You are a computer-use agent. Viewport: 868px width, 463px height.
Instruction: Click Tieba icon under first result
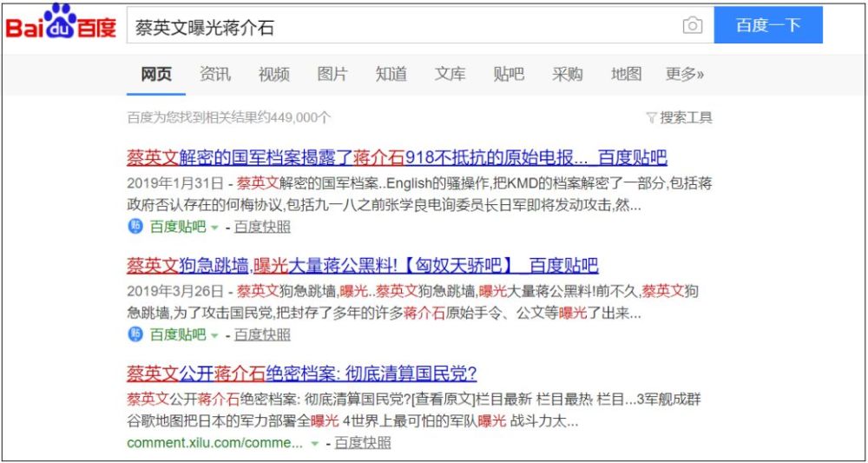point(135,227)
